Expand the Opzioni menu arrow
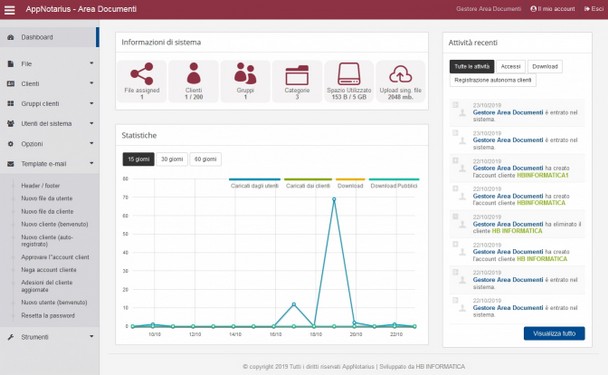The image size is (608, 375). [92, 143]
